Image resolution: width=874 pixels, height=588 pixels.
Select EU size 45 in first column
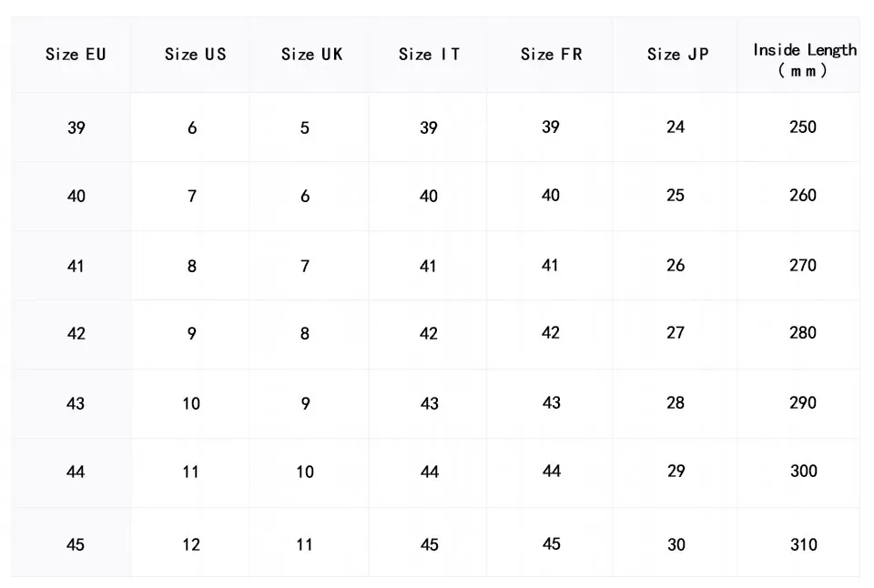click(x=76, y=544)
